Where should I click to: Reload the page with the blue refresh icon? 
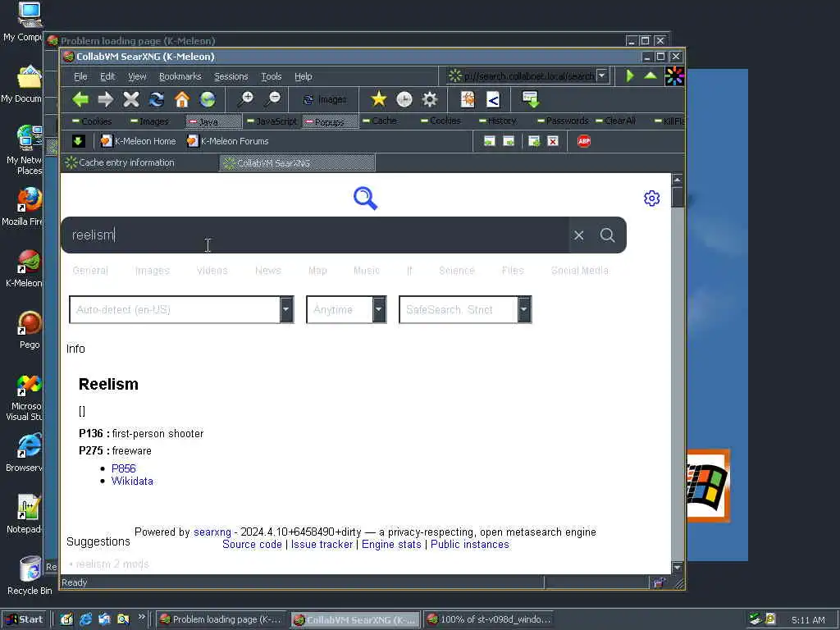157,99
